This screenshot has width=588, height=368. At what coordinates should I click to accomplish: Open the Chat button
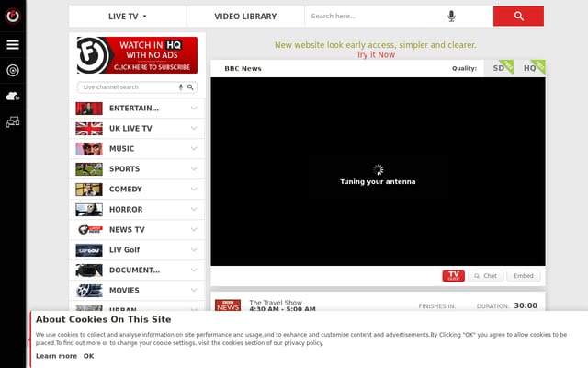(x=486, y=276)
